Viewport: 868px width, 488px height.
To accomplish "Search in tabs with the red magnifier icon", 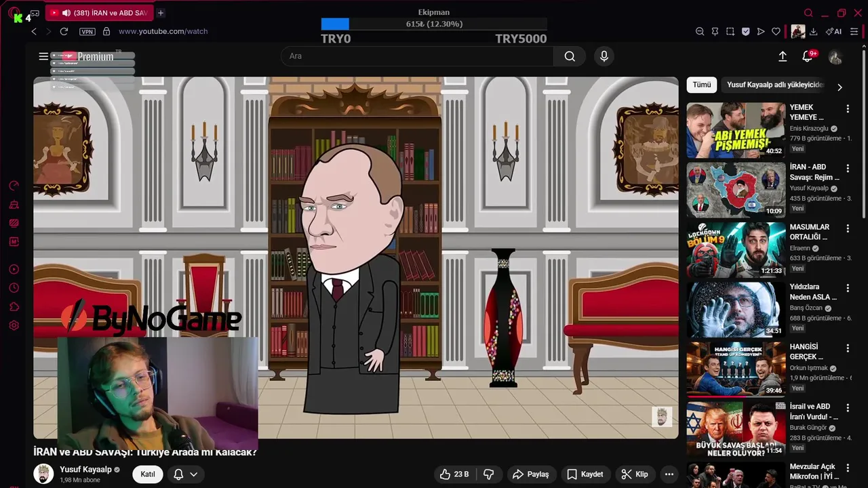I will click(x=808, y=13).
